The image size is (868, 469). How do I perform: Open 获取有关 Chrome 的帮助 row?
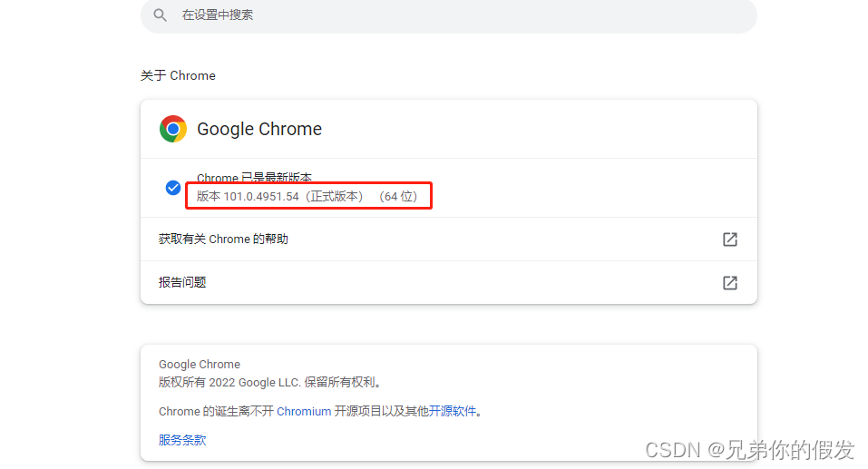coord(448,239)
